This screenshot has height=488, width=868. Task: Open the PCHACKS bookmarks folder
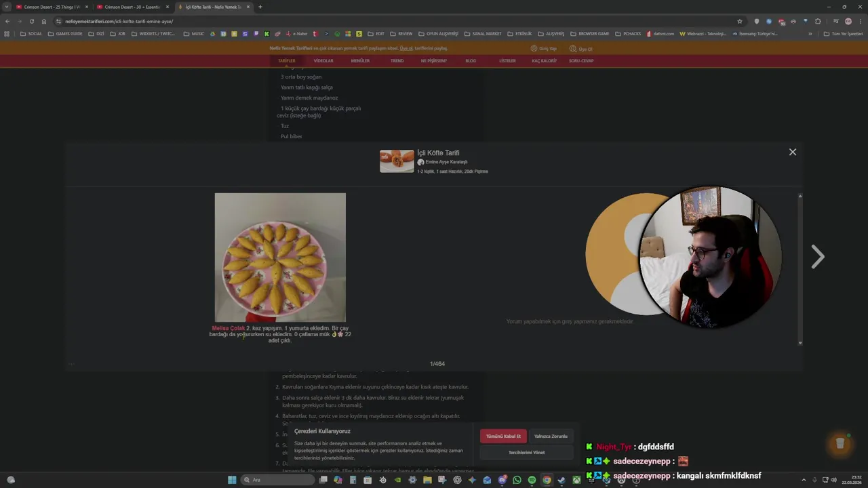click(628, 33)
